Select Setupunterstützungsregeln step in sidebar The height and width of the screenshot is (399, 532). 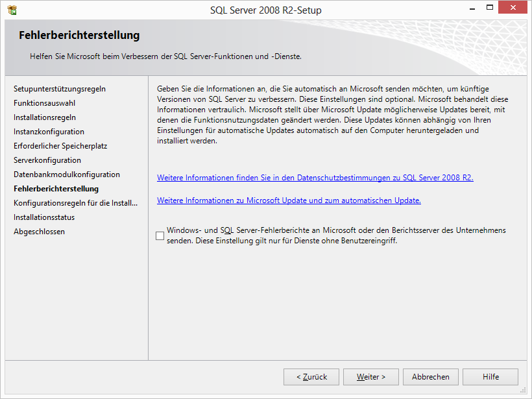pos(60,89)
